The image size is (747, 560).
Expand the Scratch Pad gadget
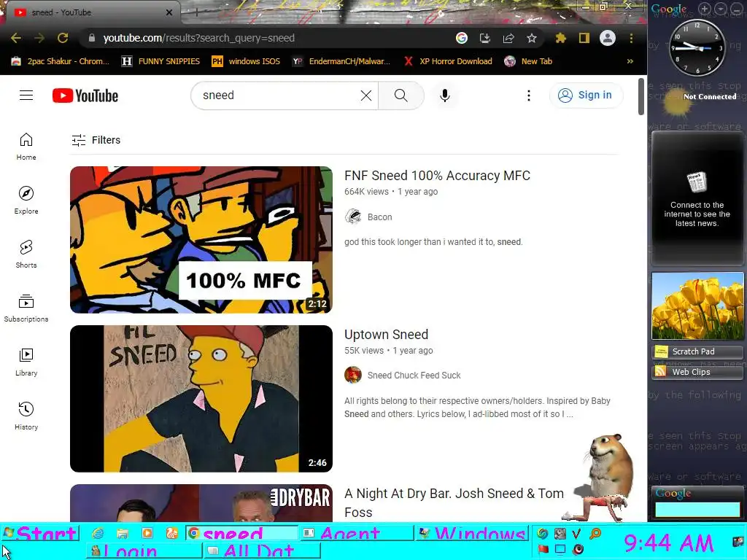click(x=697, y=351)
